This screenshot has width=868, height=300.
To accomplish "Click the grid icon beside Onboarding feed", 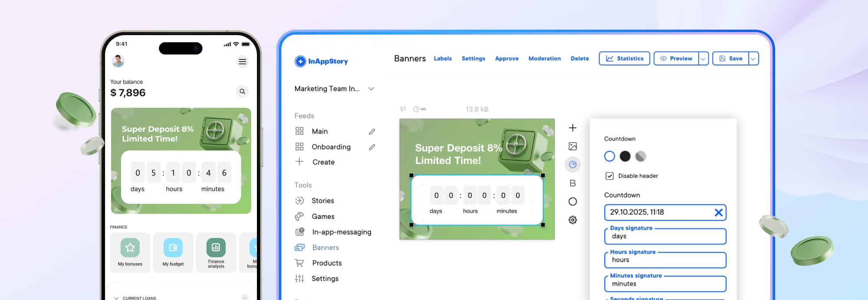I will (299, 147).
